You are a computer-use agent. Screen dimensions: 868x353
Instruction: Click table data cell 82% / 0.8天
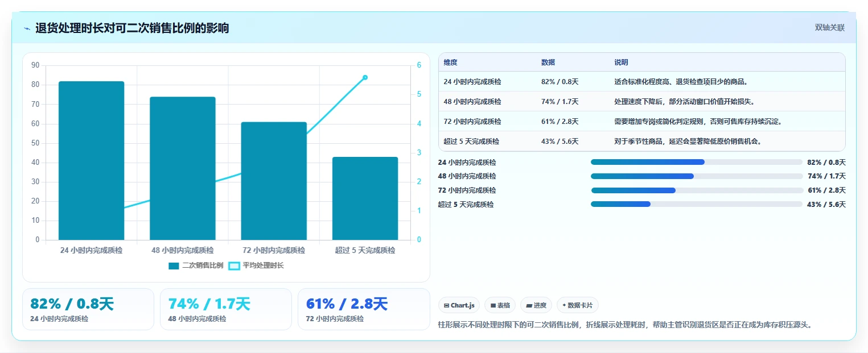560,82
